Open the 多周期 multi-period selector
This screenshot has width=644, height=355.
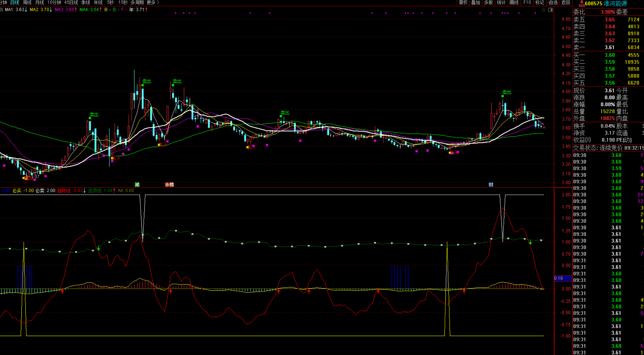(x=137, y=3)
